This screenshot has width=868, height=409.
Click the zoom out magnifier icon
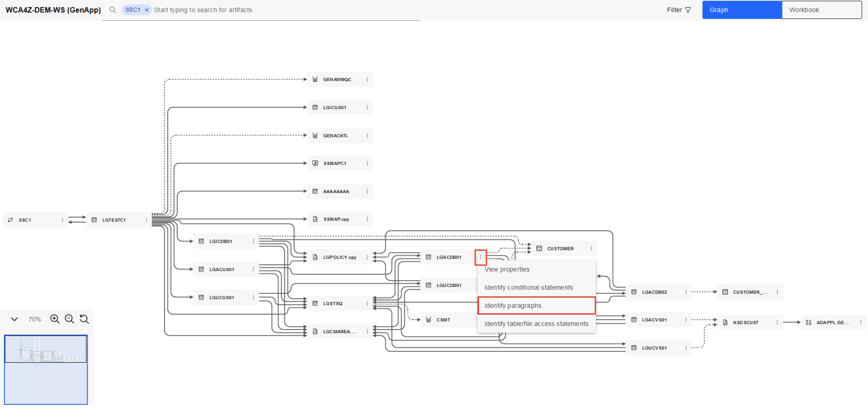click(69, 319)
